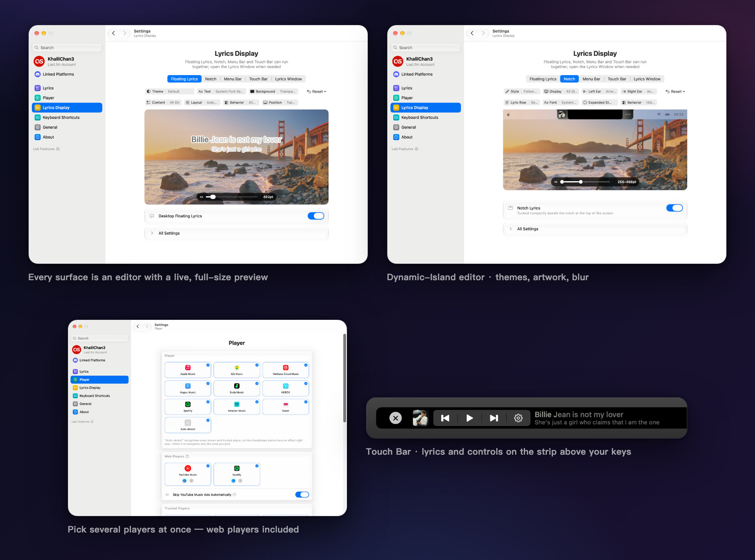Screen dimensions: 755x560
Task: Open Reset dropdown in Notch window
Action: click(675, 92)
